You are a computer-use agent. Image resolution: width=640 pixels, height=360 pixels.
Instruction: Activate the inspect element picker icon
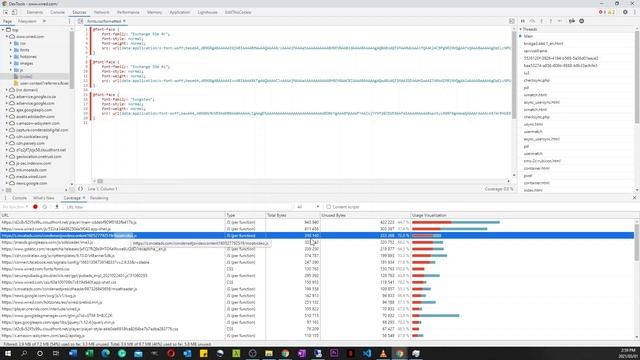(x=5, y=12)
